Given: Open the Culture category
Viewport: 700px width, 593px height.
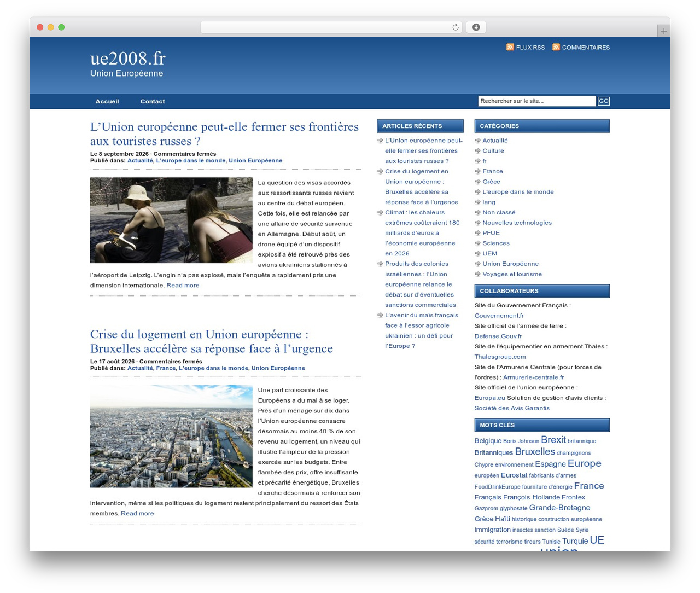Looking at the screenshot, I should [x=493, y=151].
